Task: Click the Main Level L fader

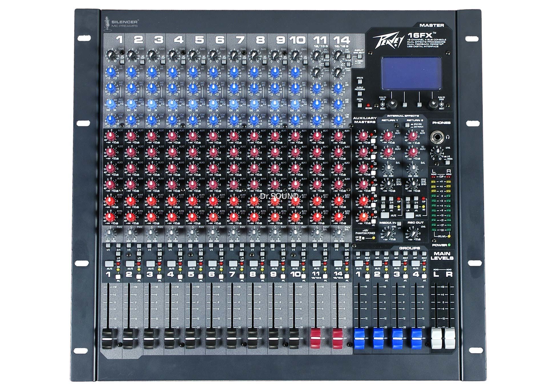Action: pyautogui.click(x=436, y=339)
